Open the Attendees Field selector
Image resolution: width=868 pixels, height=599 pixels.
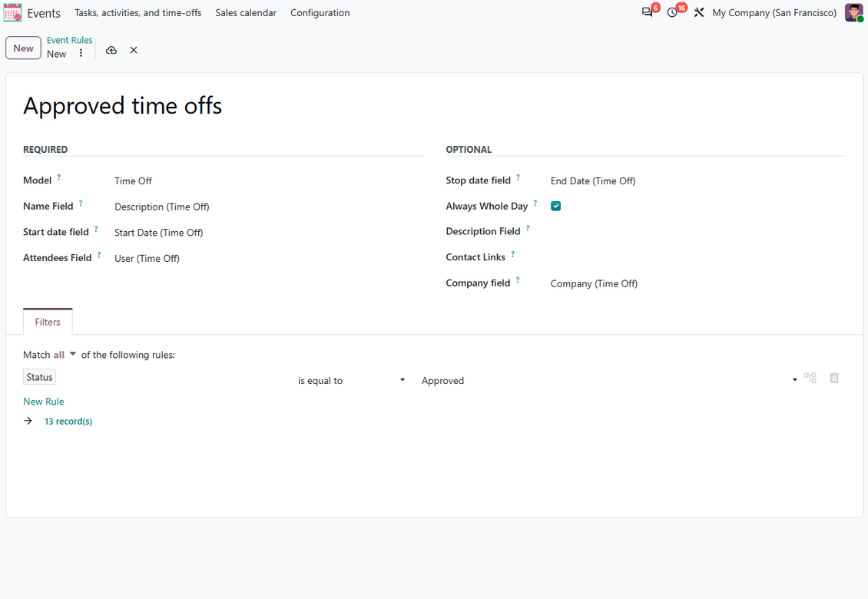[x=269, y=258]
